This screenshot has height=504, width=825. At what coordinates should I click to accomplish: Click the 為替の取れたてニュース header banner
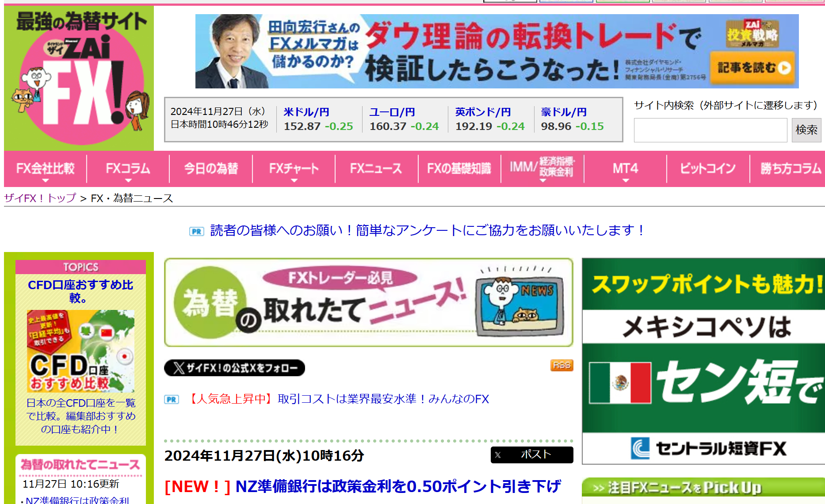pyautogui.click(x=369, y=302)
